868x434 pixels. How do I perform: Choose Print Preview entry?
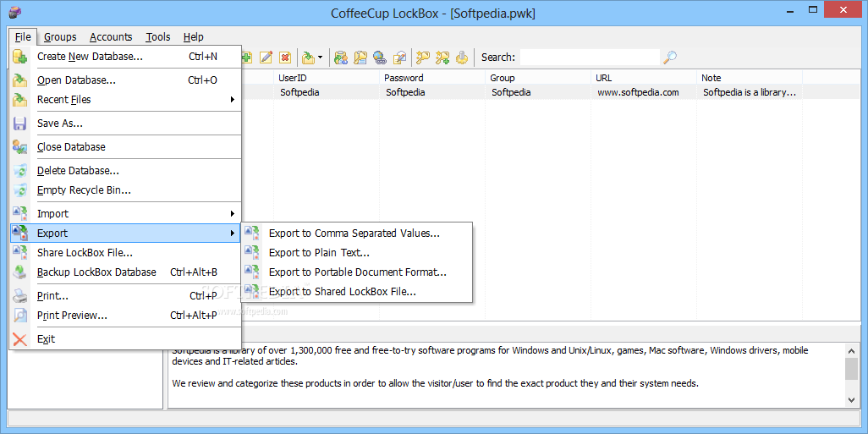126,316
